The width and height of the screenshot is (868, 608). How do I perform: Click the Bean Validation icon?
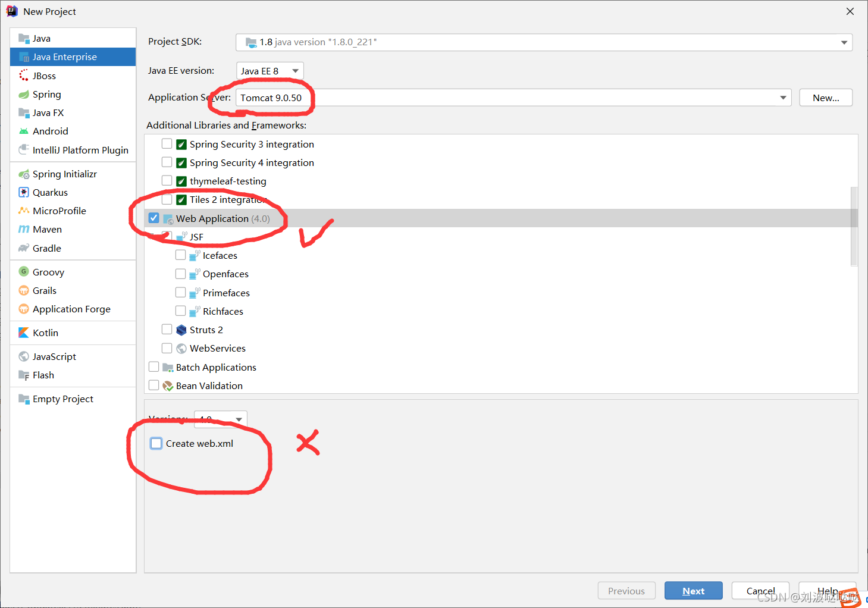click(168, 386)
